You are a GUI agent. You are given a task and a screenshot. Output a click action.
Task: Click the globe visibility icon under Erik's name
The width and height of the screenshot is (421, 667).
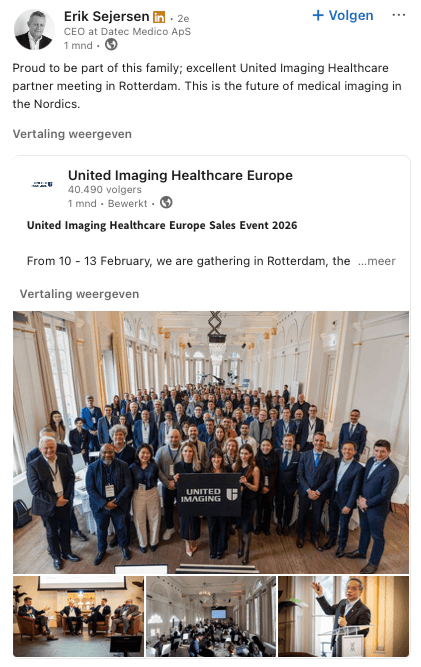111,44
